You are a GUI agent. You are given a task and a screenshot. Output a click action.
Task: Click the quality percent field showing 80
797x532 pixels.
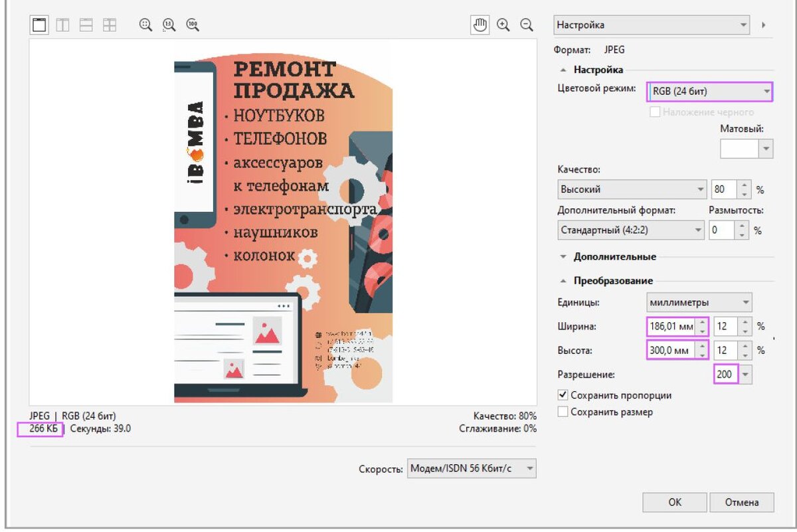pos(725,189)
